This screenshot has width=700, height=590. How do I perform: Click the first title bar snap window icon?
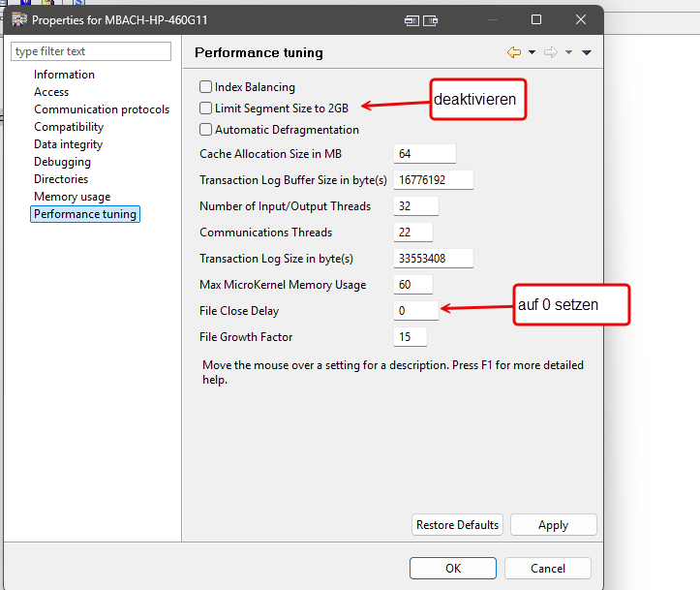412,19
